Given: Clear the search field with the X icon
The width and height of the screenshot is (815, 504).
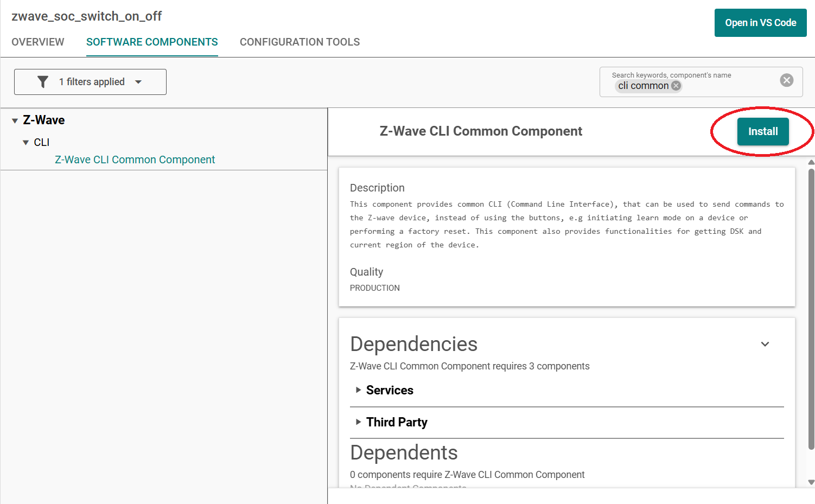Looking at the screenshot, I should coord(786,80).
